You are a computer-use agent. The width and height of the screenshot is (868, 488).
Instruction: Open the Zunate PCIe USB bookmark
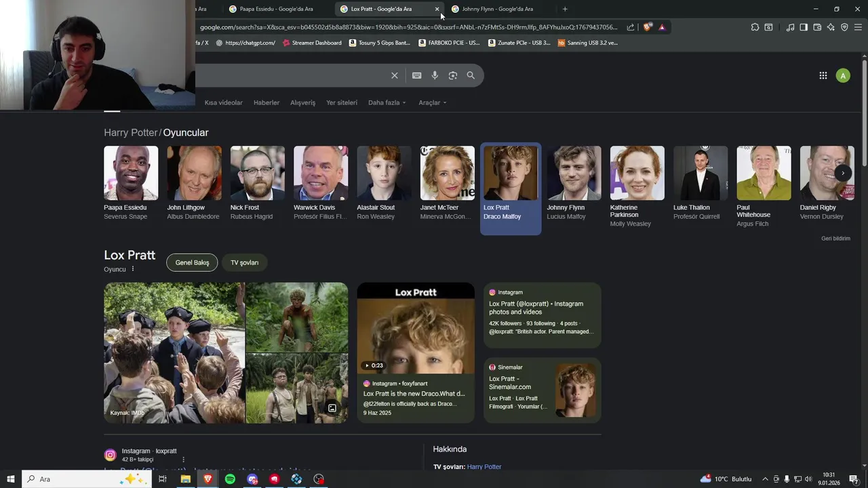[x=520, y=43]
